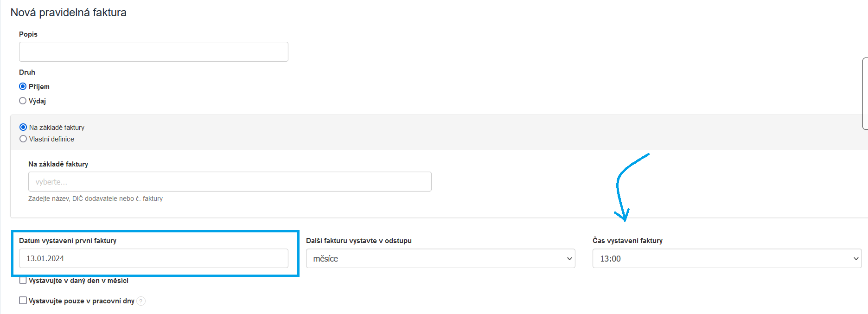Click the help question mark icon
868x314 pixels.
pyautogui.click(x=141, y=301)
